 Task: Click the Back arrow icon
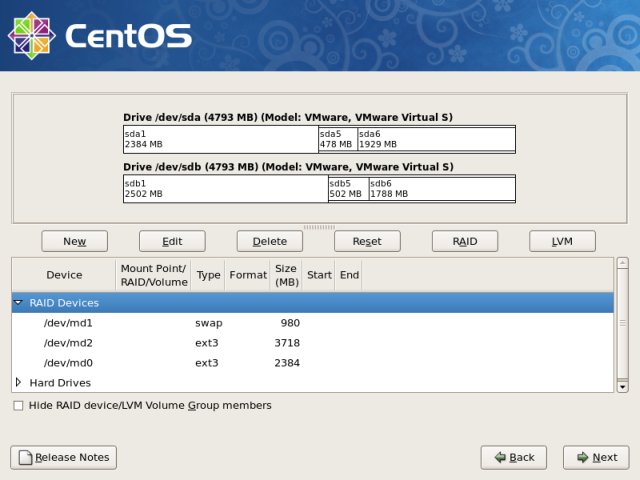click(499, 457)
